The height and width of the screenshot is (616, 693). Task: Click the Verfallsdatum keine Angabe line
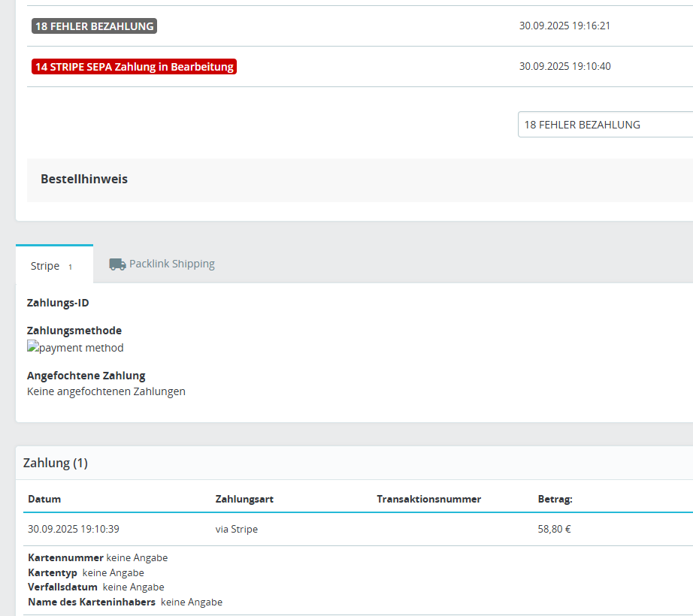coord(96,587)
